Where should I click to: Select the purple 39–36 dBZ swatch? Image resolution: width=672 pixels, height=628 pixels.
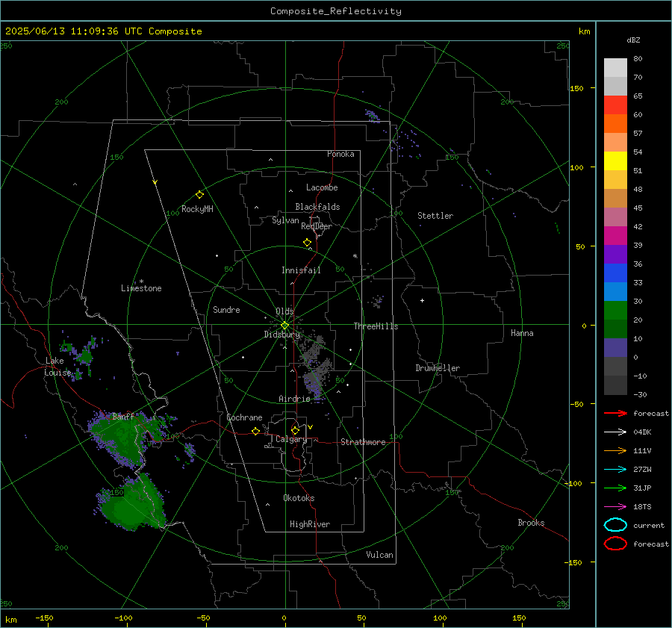point(615,254)
